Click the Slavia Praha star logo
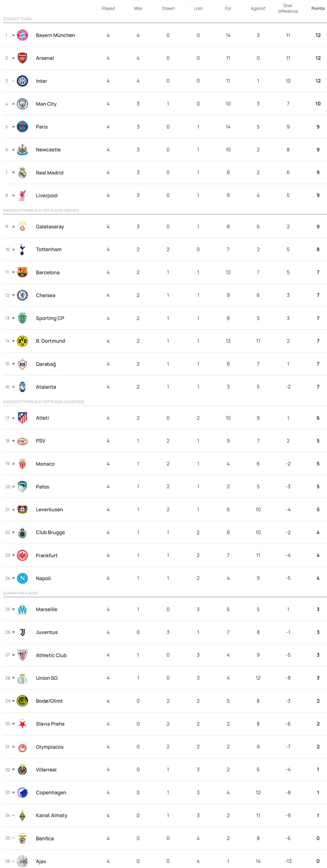The image size is (327, 868). [x=22, y=724]
